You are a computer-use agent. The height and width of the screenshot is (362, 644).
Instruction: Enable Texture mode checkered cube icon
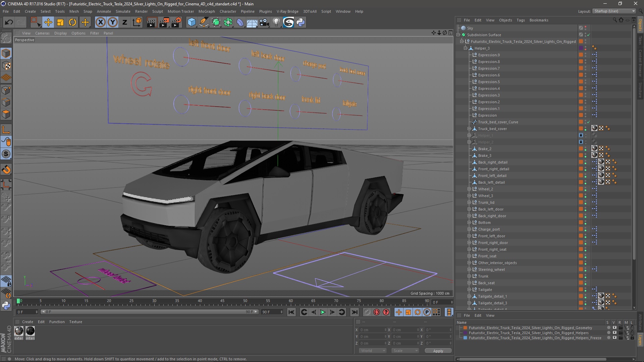6,66
